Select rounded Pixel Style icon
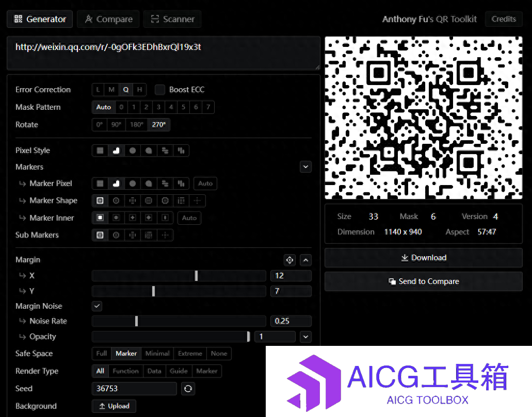The width and height of the screenshot is (532, 417). pyautogui.click(x=116, y=151)
